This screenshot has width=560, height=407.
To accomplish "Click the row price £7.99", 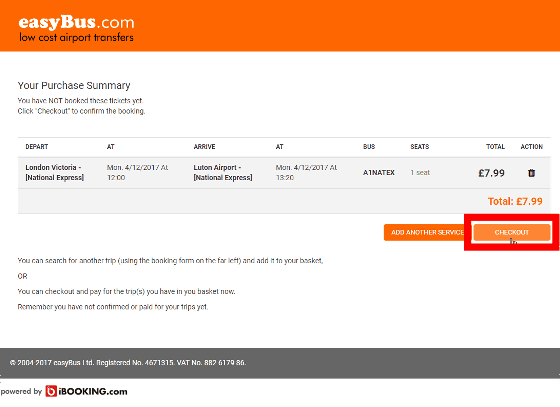I will [491, 173].
